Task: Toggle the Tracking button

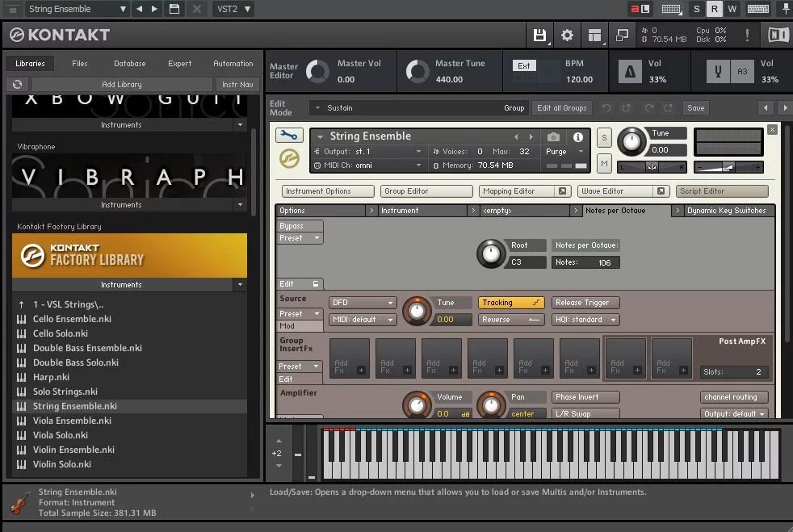Action: click(x=511, y=303)
